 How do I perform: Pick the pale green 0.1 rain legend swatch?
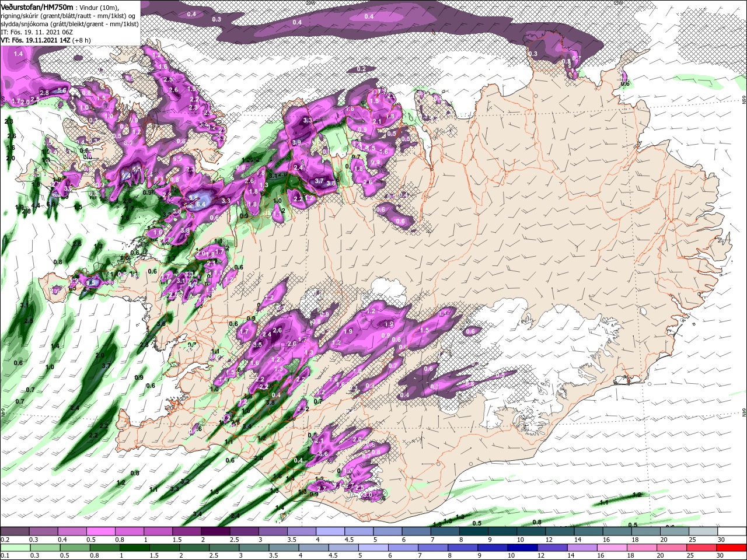coord(15,548)
